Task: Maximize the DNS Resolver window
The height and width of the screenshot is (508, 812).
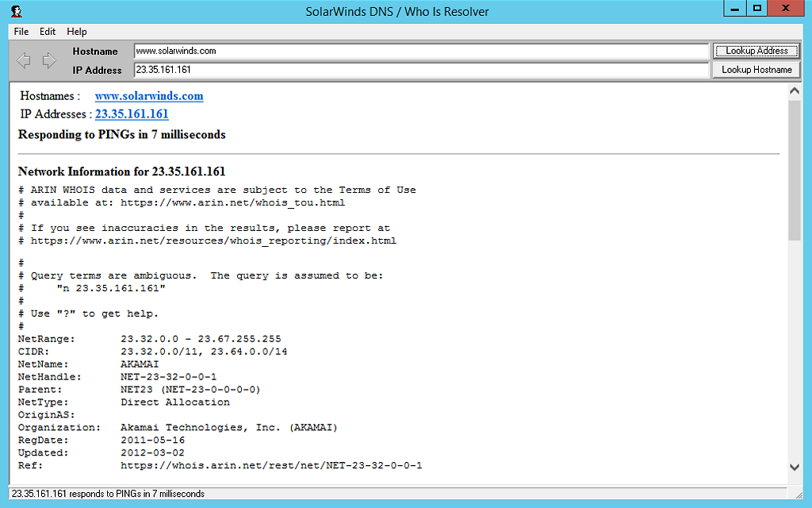Action: coord(756,8)
